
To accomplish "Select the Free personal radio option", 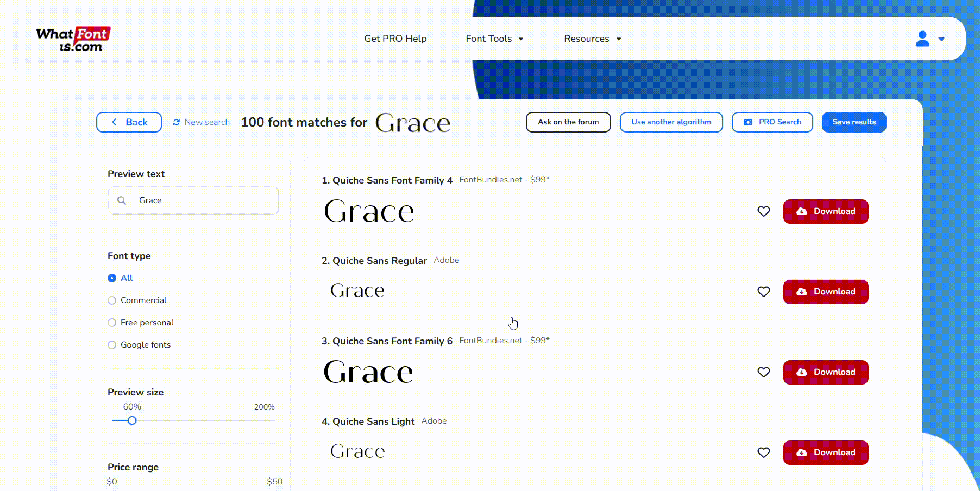I will 112,323.
